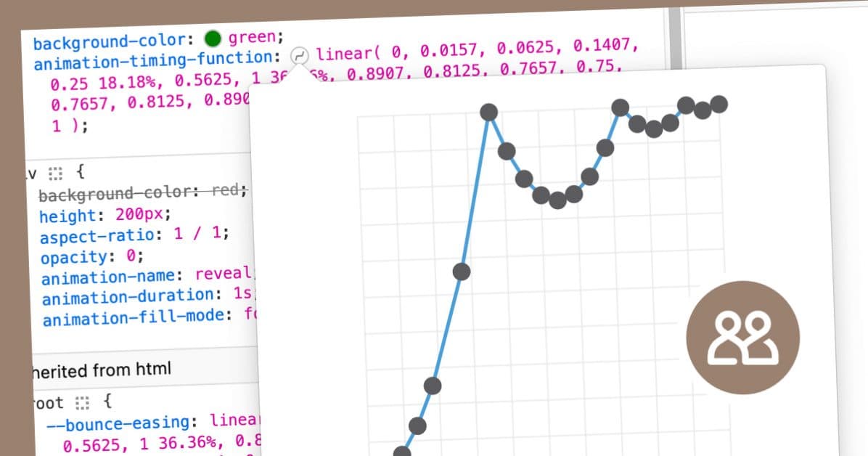Click the brown circular people logo
This screenshot has height=456, width=868.
click(742, 337)
